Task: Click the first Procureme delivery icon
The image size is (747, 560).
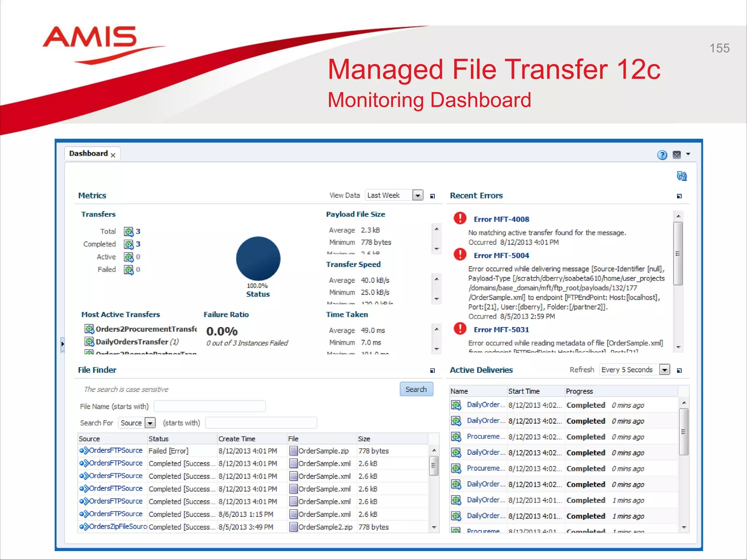Action: pos(456,437)
